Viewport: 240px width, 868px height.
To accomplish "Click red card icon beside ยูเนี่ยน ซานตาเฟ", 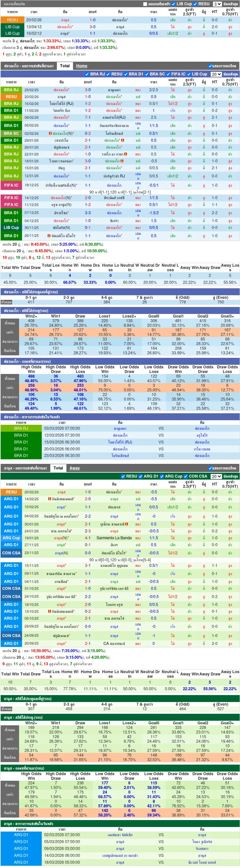I will pos(127,524).
